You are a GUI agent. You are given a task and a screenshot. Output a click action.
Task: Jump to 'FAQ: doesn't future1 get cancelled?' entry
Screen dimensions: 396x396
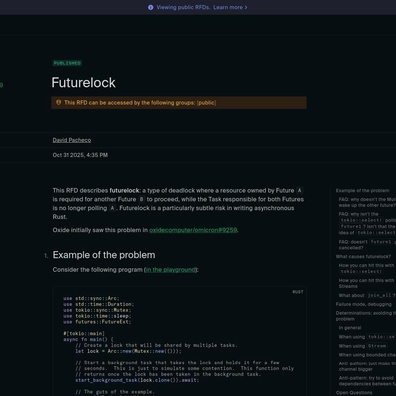367,245
